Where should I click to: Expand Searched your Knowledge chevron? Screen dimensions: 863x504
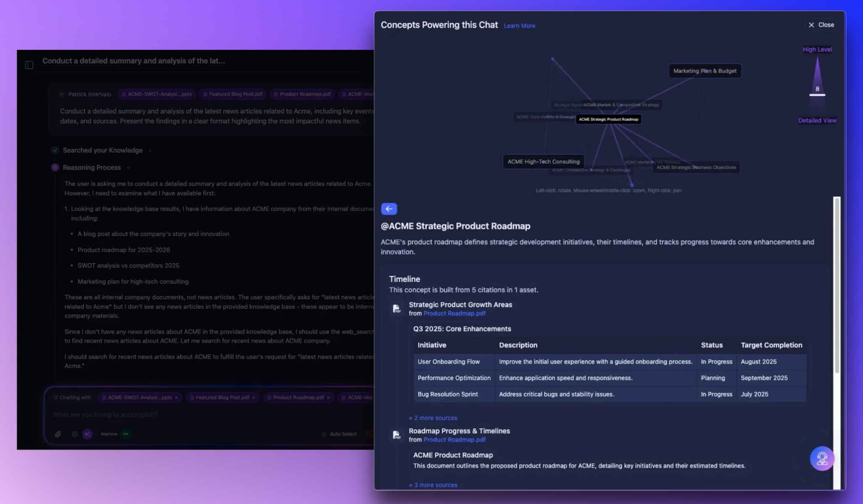point(150,151)
